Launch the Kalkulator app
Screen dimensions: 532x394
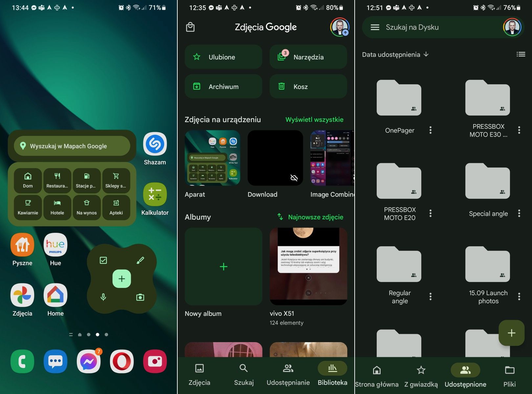pos(155,194)
